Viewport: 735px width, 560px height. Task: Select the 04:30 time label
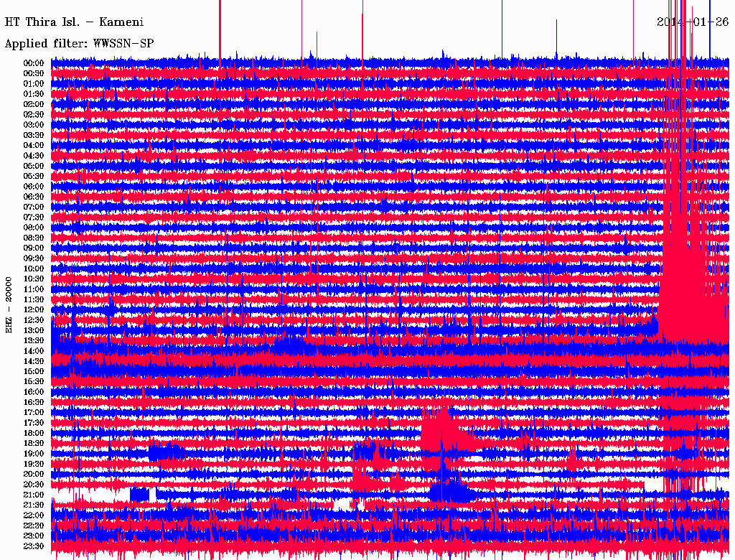click(34, 156)
